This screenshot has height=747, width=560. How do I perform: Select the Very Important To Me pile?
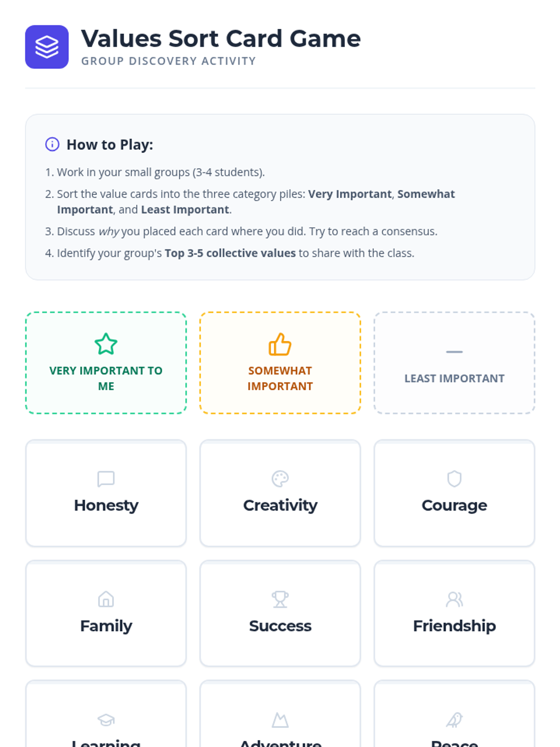(x=106, y=363)
